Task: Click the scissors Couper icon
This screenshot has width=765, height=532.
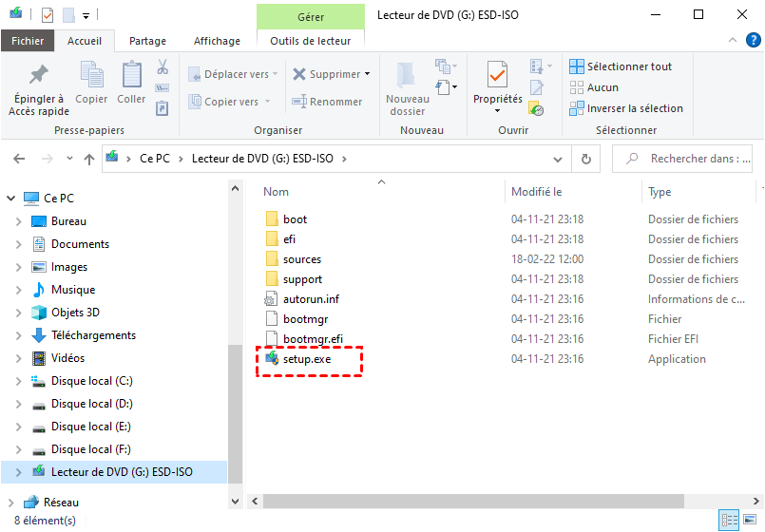Action: [x=163, y=67]
